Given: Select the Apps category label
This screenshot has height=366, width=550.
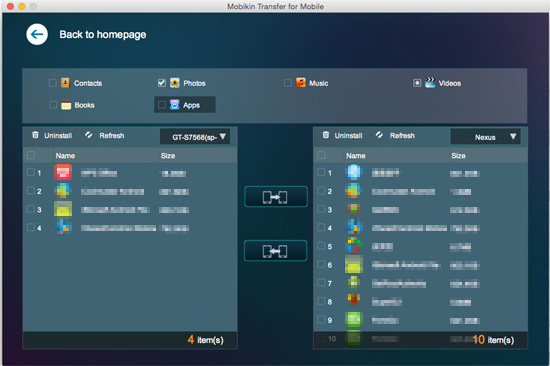Looking at the screenshot, I should tap(192, 105).
